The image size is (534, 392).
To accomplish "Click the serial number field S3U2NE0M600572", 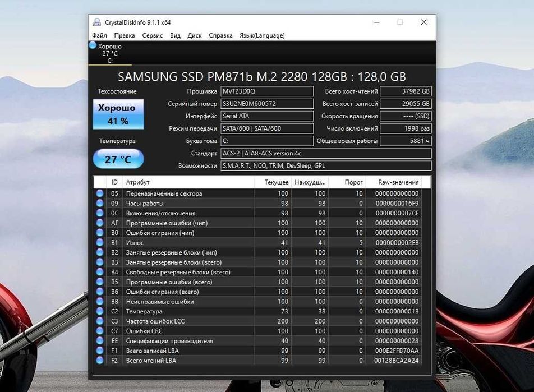I will pyautogui.click(x=267, y=104).
